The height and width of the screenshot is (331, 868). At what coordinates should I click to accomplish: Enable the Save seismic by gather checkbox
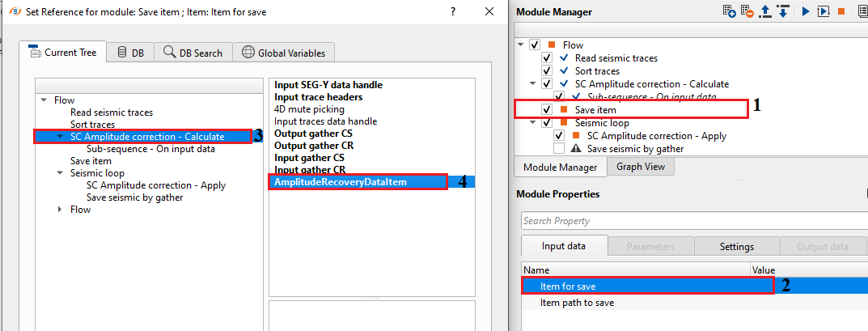coord(559,149)
